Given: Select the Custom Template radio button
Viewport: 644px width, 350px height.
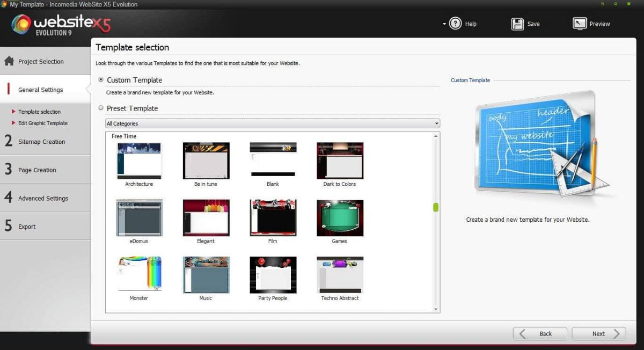Looking at the screenshot, I should (100, 79).
